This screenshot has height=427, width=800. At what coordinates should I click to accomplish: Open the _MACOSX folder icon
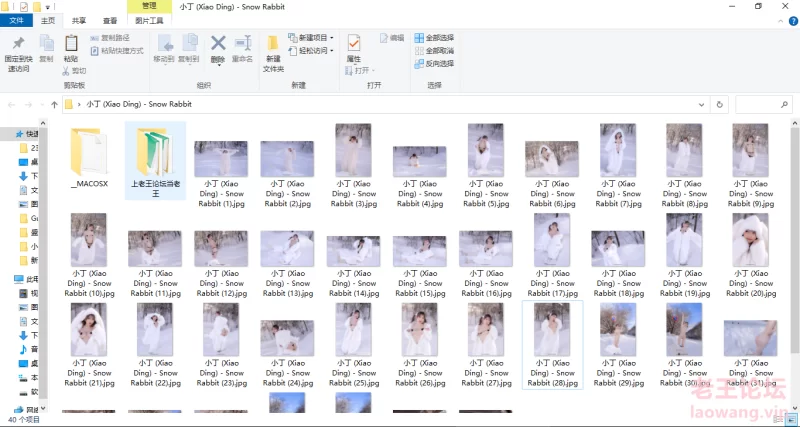pyautogui.click(x=89, y=152)
